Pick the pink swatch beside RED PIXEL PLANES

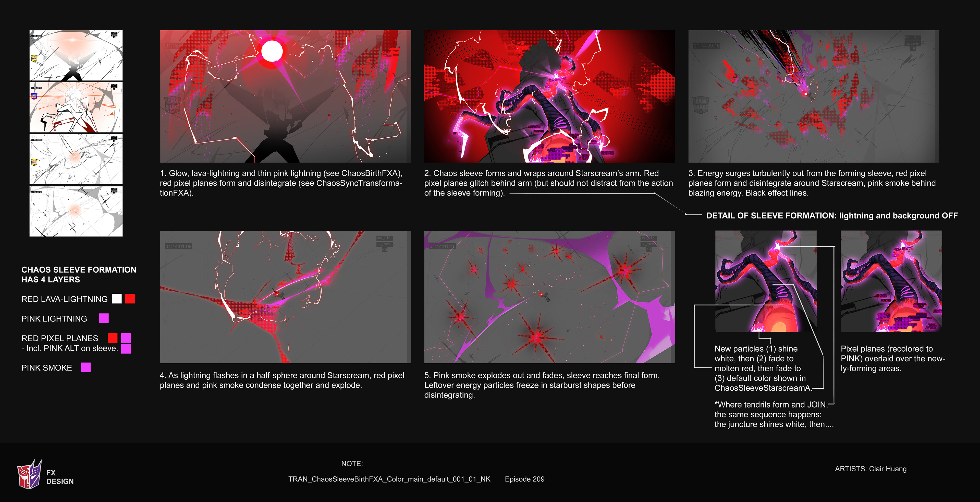(x=126, y=338)
